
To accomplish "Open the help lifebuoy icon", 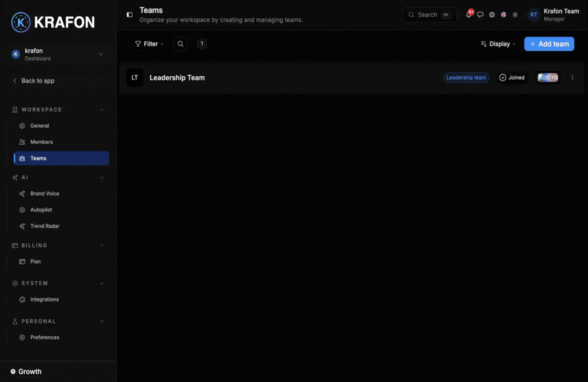I will tap(491, 14).
